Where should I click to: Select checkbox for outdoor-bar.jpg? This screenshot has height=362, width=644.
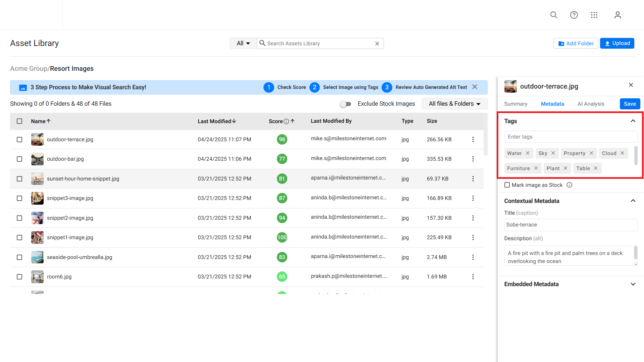point(19,159)
